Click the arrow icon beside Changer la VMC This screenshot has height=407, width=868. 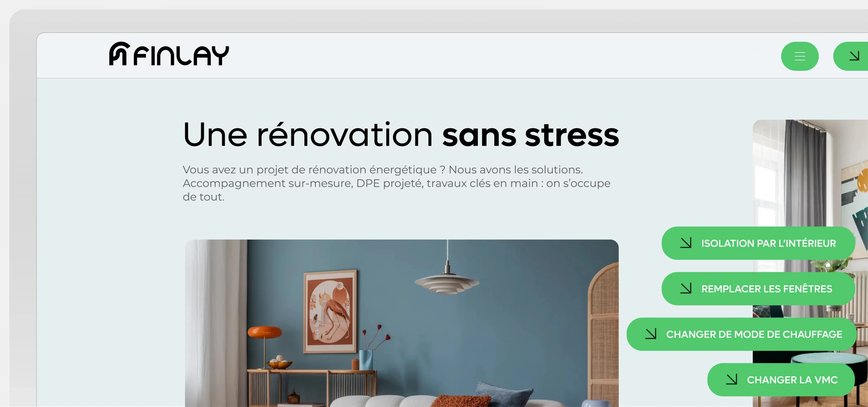(732, 380)
